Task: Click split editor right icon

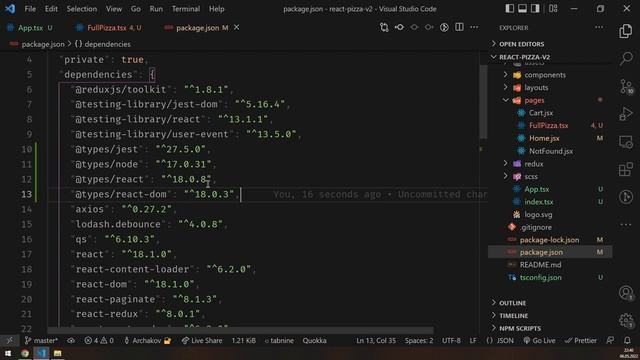Action: (459, 27)
